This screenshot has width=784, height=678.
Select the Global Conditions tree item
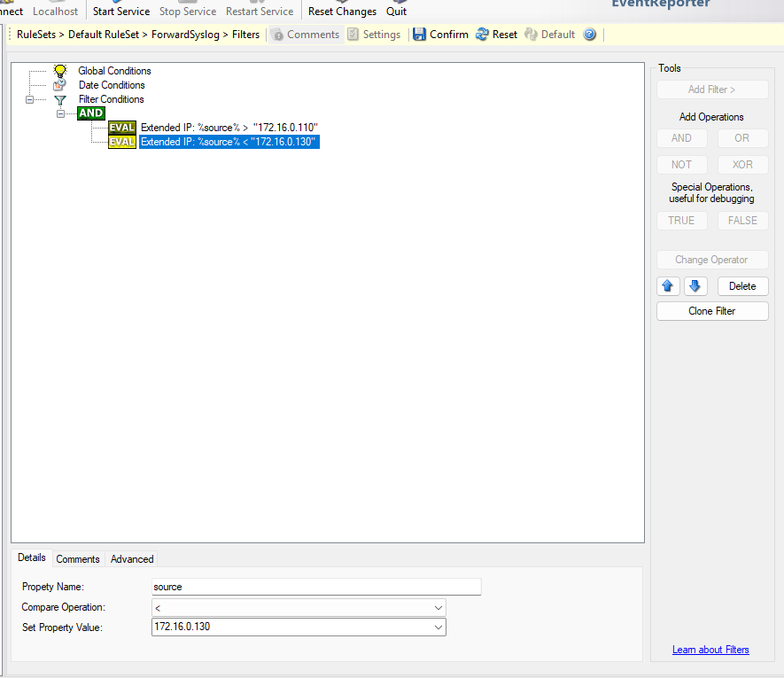coord(114,71)
